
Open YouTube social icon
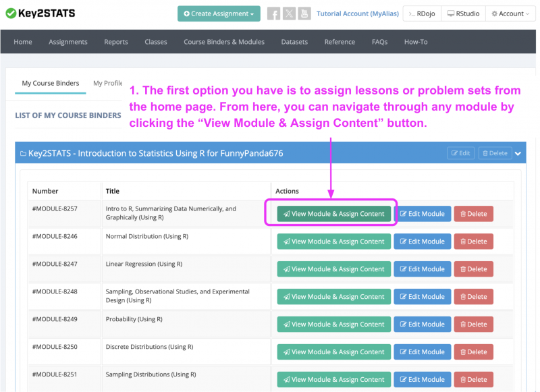coord(304,13)
